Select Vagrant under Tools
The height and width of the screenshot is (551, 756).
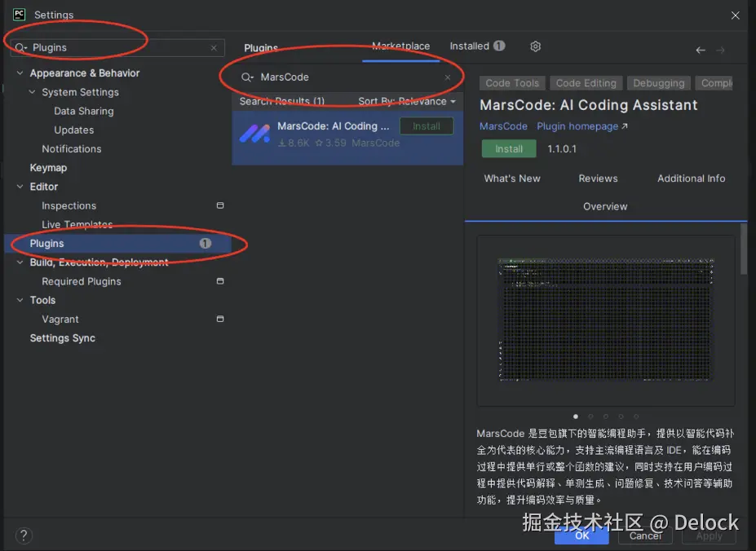click(60, 320)
